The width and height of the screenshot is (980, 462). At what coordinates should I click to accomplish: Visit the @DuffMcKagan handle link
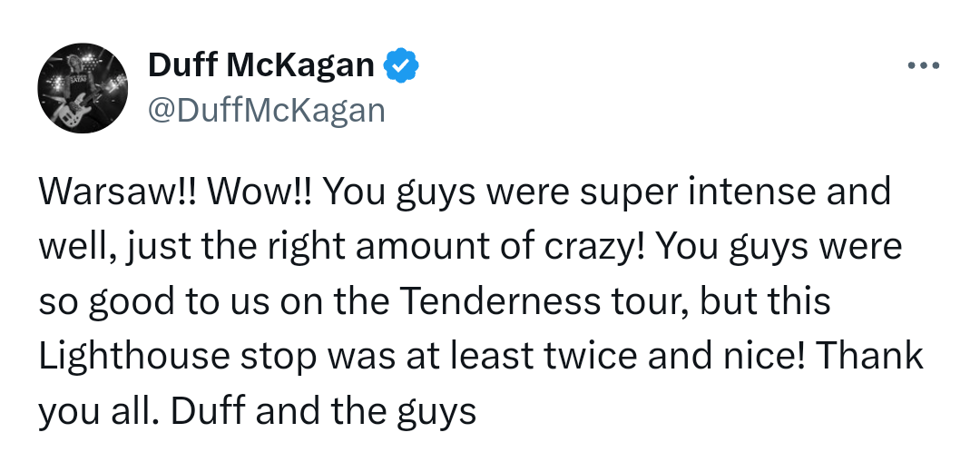pyautogui.click(x=266, y=111)
